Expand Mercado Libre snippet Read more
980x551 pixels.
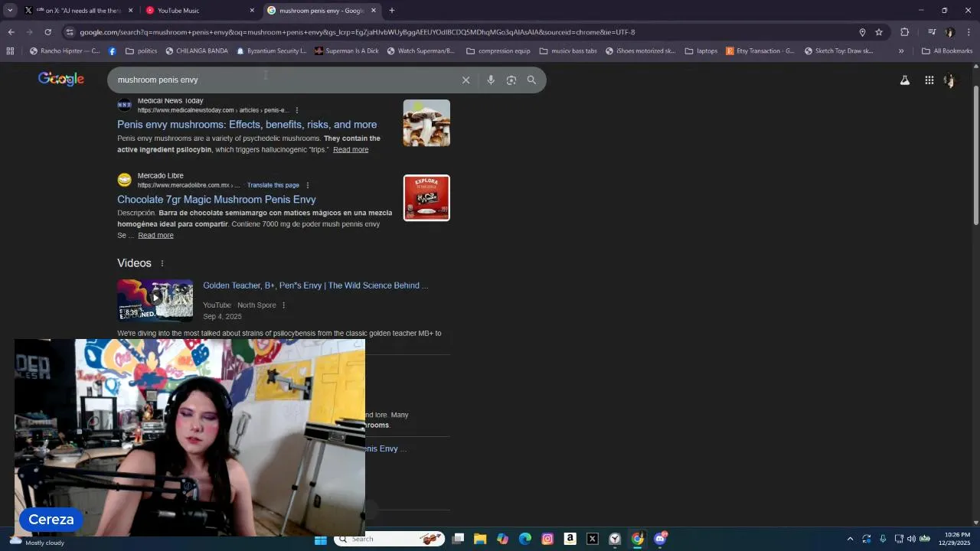[x=155, y=236]
